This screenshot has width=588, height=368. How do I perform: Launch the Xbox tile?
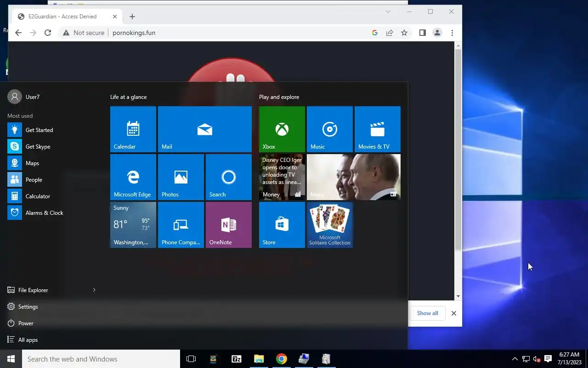coord(282,129)
